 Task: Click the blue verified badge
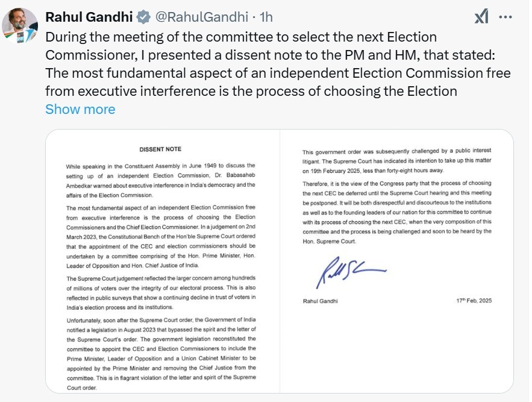[x=143, y=17]
